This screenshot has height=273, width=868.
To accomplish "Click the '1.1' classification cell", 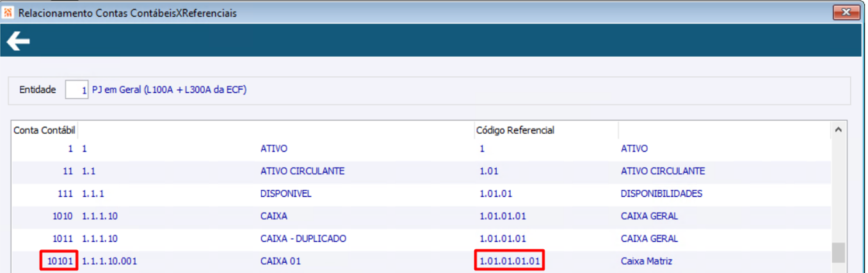I will click(89, 171).
